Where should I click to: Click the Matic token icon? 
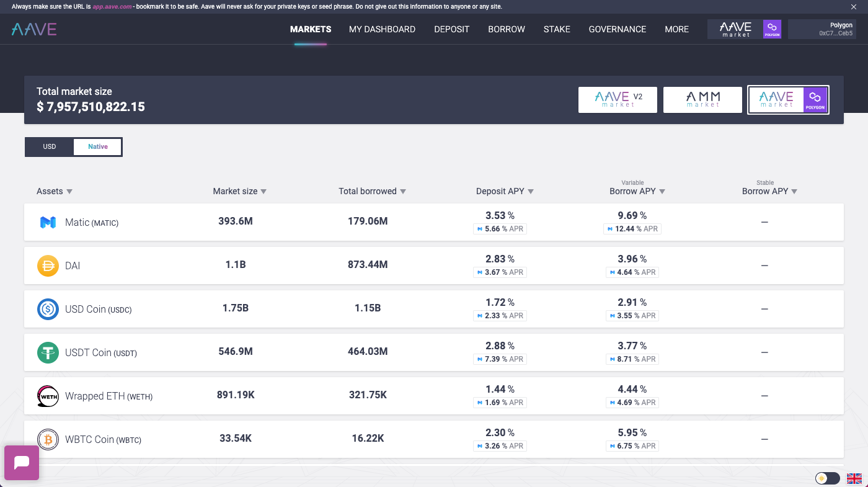coord(48,222)
